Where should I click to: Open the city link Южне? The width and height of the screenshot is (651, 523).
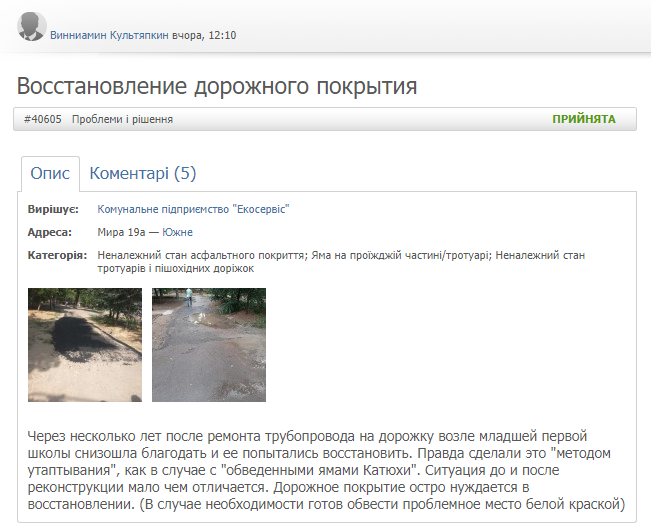[x=176, y=232]
